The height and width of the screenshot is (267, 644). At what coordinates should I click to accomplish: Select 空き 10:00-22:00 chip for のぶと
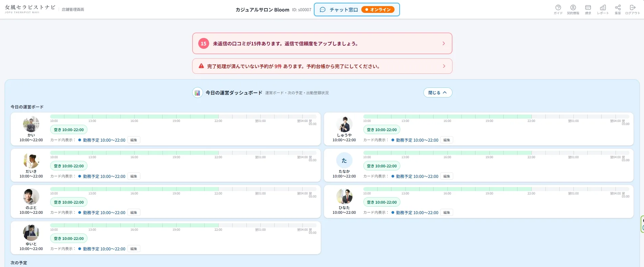[69, 202]
